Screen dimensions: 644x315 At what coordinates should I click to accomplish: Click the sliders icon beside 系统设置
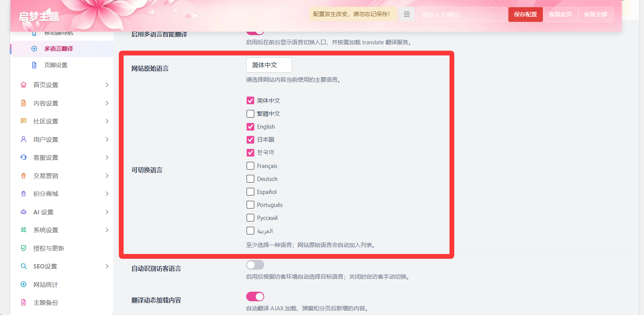point(24,230)
